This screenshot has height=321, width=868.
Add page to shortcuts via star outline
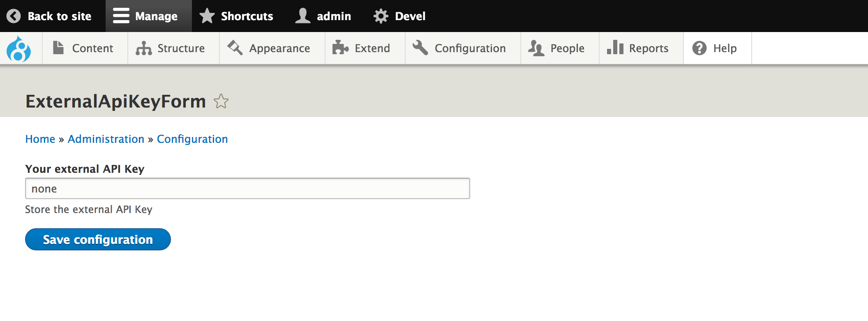(x=221, y=101)
